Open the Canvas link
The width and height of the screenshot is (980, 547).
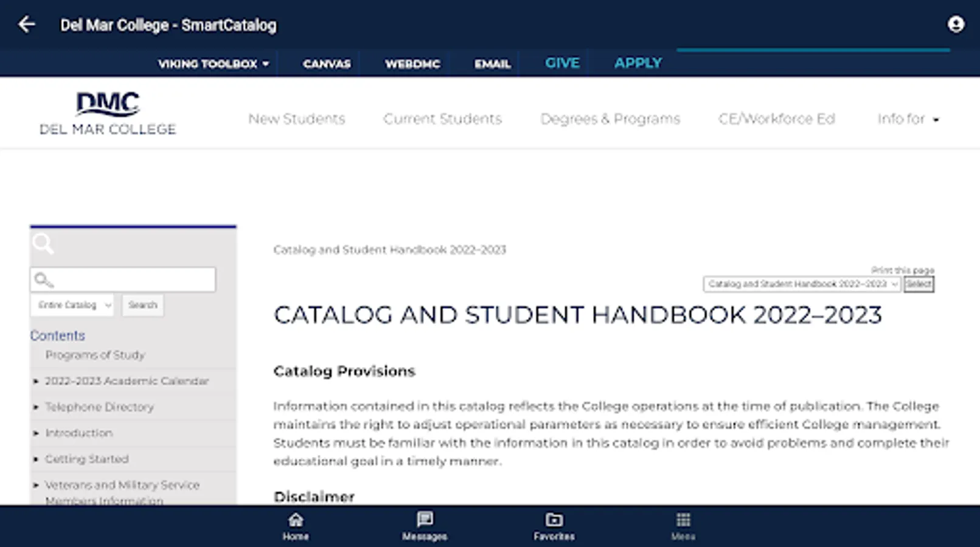327,64
